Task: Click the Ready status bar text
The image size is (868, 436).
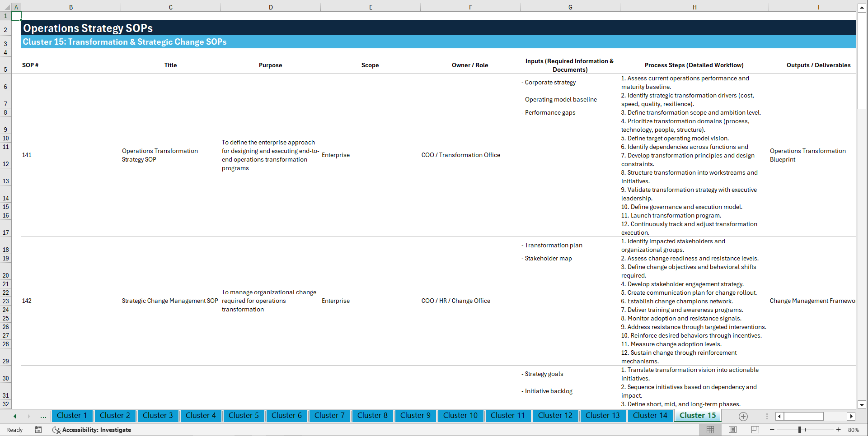Action: (x=14, y=430)
